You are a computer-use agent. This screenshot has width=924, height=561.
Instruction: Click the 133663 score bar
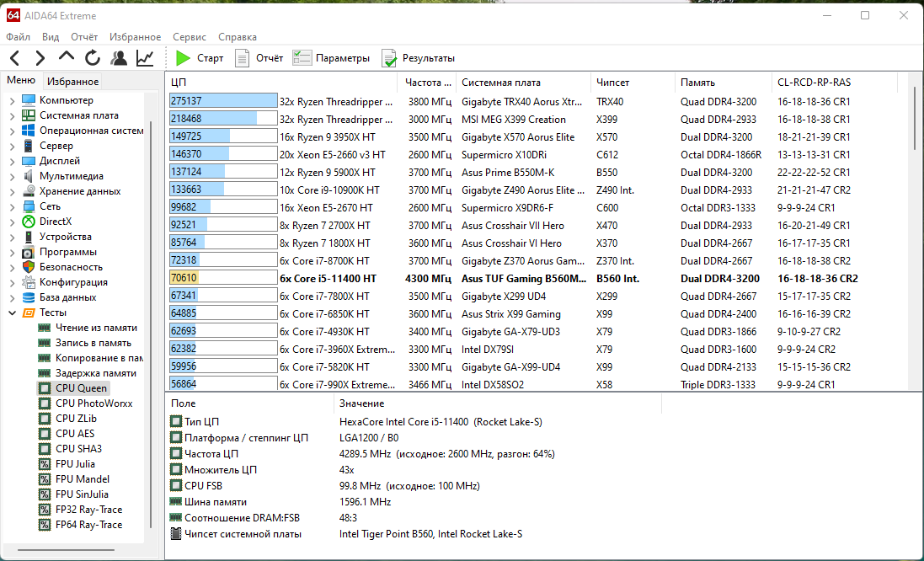(222, 190)
